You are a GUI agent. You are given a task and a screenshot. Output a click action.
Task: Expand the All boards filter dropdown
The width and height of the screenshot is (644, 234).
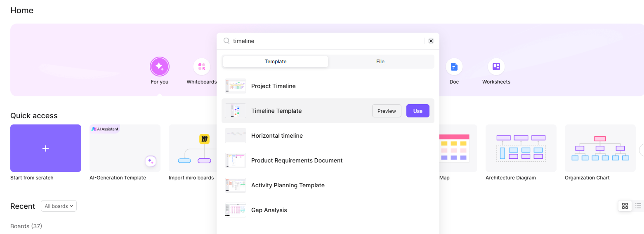coord(59,206)
